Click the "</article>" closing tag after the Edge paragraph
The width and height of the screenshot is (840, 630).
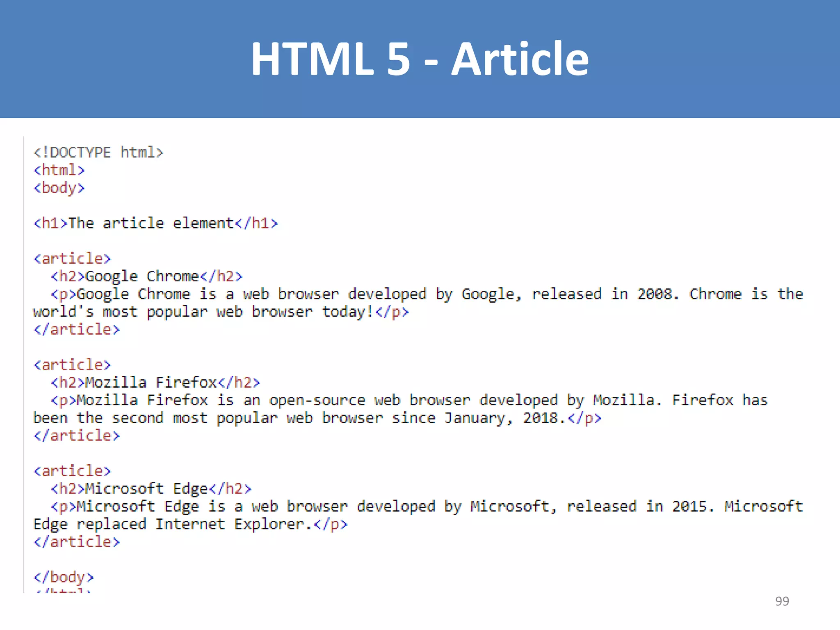(x=77, y=542)
